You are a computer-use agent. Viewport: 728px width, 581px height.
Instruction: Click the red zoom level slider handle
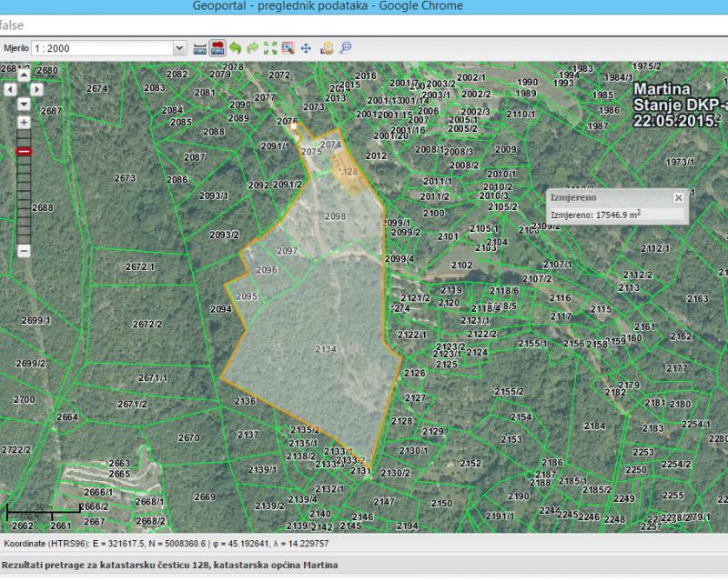pyautogui.click(x=24, y=151)
